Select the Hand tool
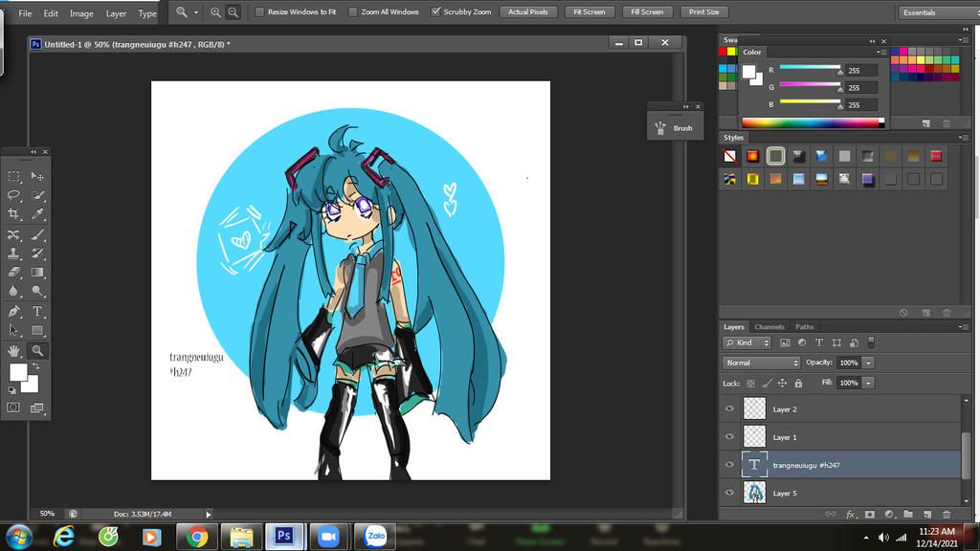The height and width of the screenshot is (551, 980). coord(13,350)
